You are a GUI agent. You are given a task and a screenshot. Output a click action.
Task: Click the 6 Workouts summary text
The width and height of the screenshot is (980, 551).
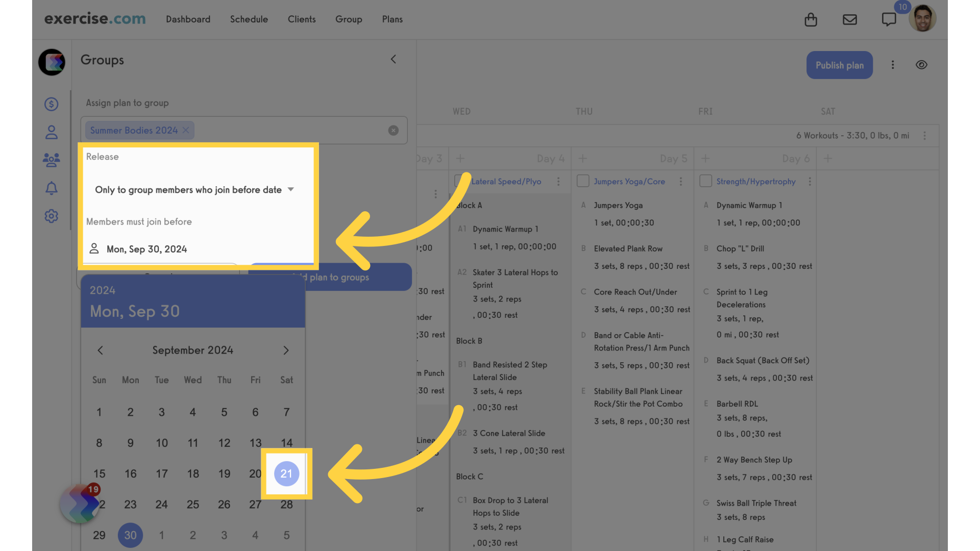[x=852, y=136]
